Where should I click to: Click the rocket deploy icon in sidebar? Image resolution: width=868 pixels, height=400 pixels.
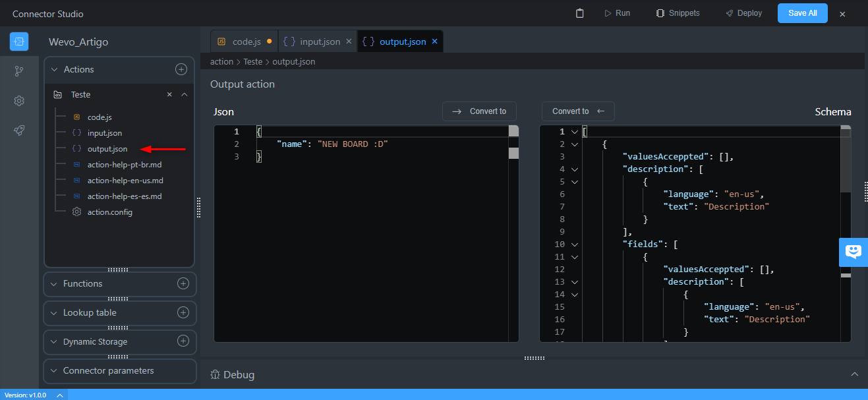[19, 130]
